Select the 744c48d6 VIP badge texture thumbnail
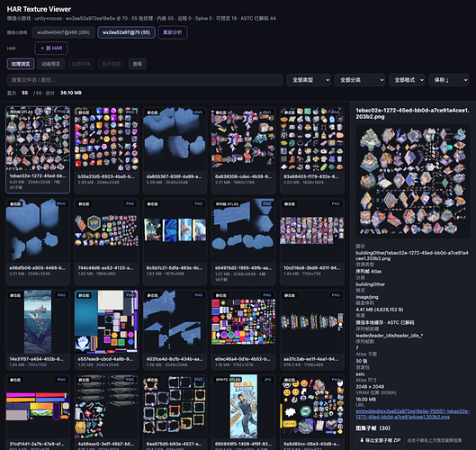 coord(106,242)
